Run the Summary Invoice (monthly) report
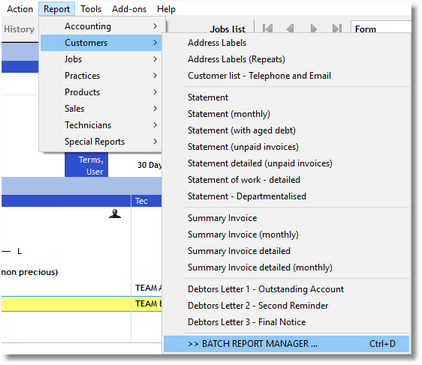This screenshot has height=365, width=422. click(x=286, y=235)
